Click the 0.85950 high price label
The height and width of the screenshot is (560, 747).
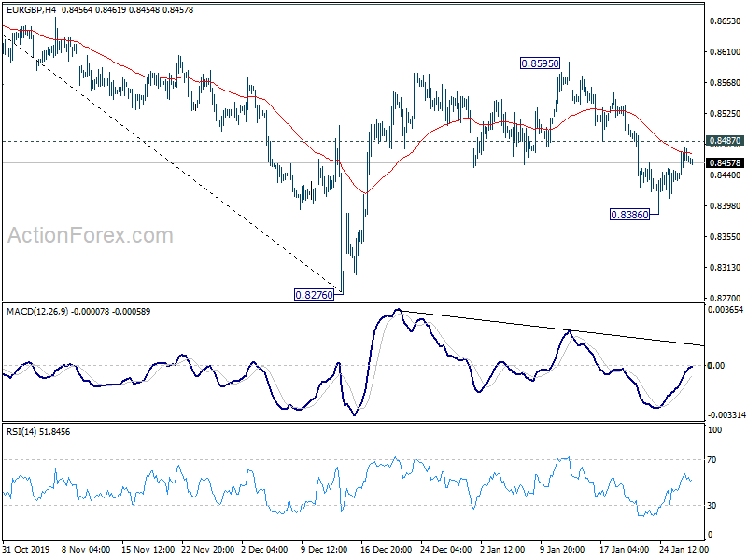[x=540, y=63]
